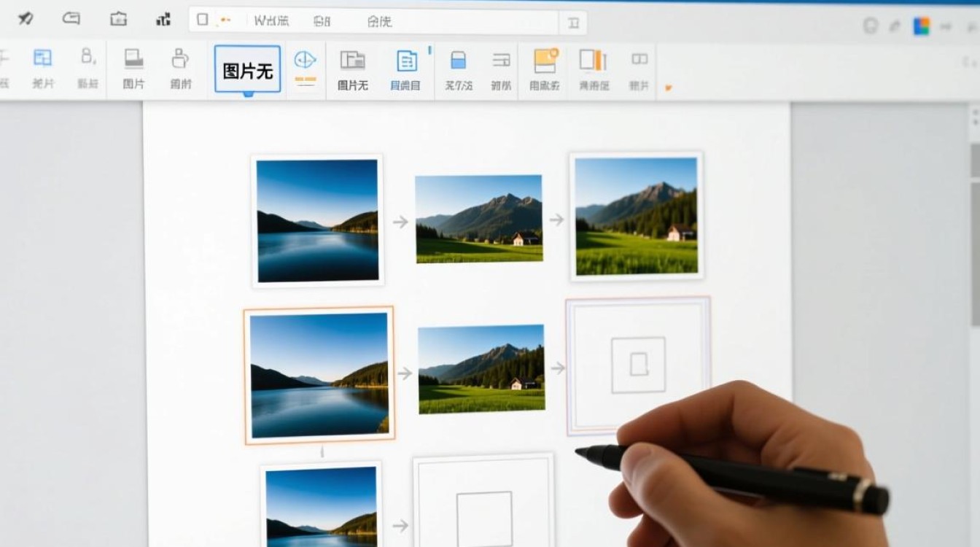Screen dimensions: 980x547
Task: Click the orange line swatch below the circular icon
Action: 305,79
